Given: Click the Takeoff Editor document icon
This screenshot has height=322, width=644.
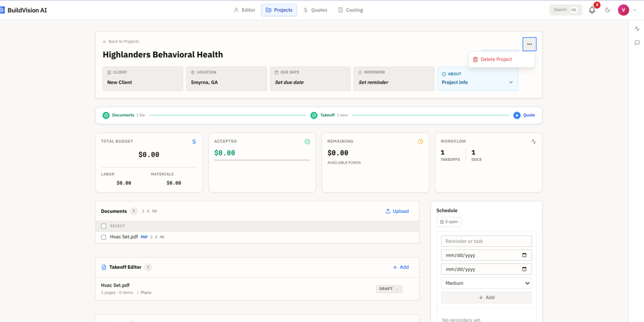Looking at the screenshot, I should pyautogui.click(x=104, y=268).
